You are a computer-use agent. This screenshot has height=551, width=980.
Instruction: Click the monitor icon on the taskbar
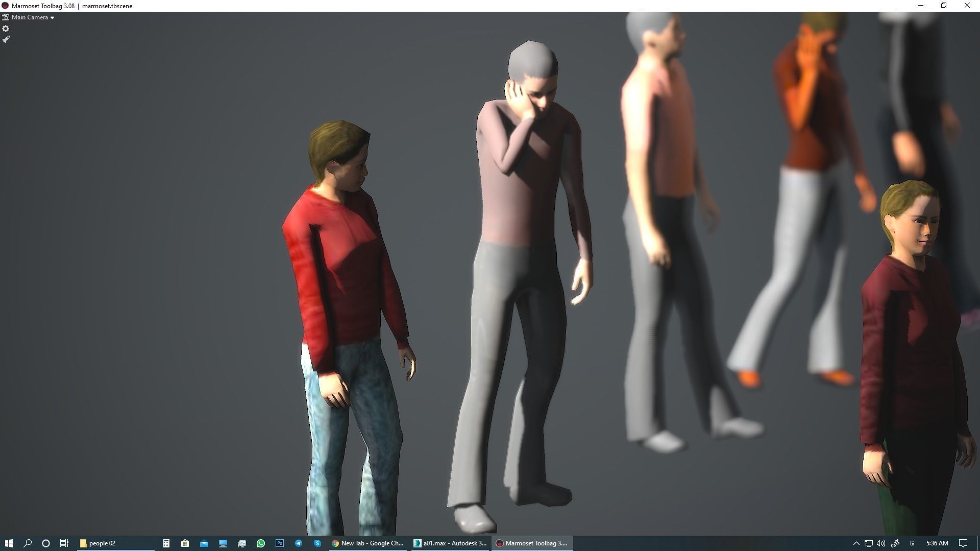point(223,543)
